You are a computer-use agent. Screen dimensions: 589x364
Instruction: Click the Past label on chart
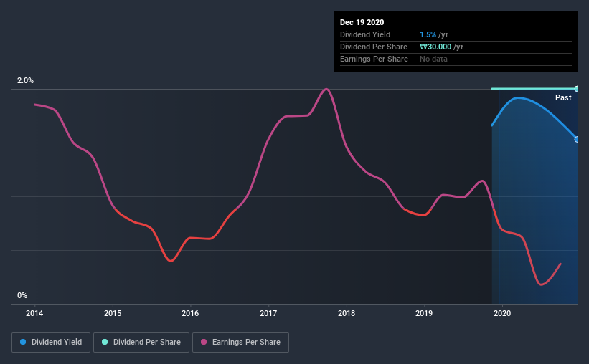click(563, 98)
